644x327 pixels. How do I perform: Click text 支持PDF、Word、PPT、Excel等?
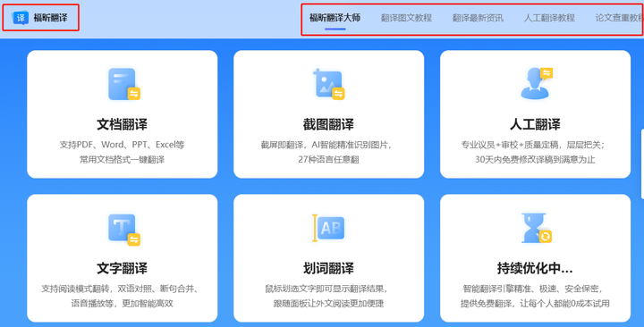click(x=122, y=145)
